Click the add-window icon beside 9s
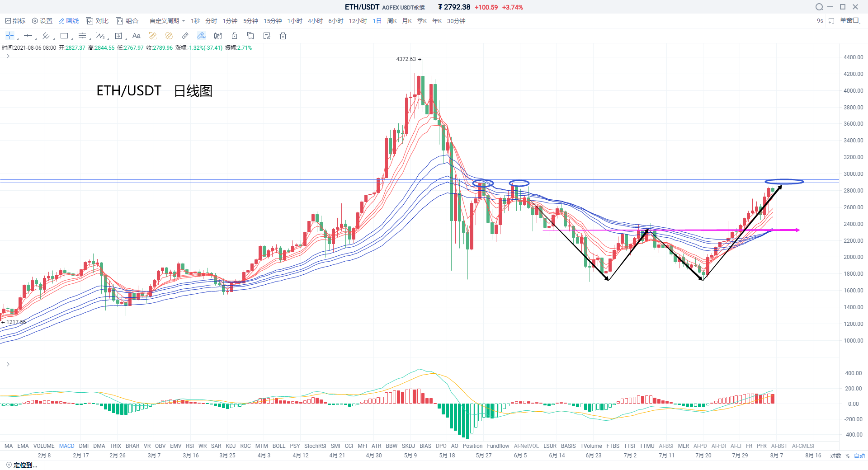 tap(831, 21)
